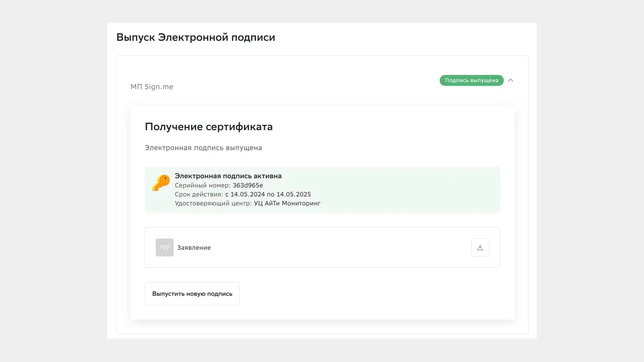Click the Электронная подпись выпущена text
644x362 pixels.
click(203, 148)
